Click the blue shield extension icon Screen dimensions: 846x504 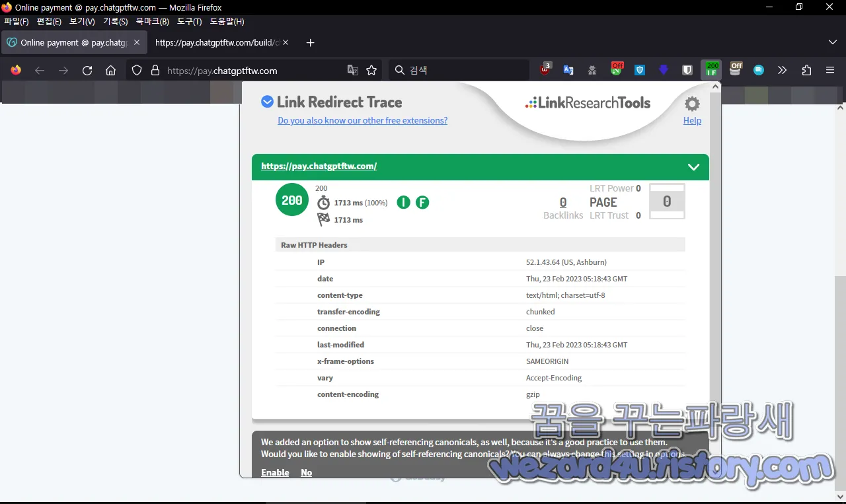(x=640, y=70)
